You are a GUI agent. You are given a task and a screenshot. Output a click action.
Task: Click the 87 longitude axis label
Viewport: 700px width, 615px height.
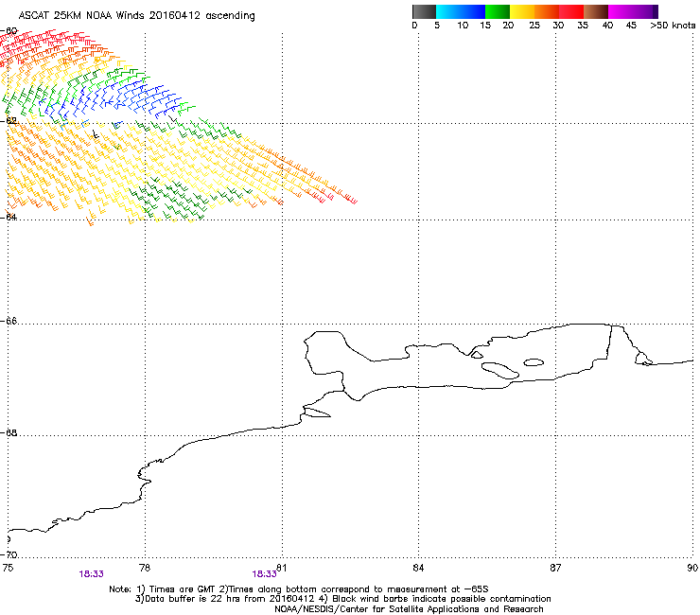(x=555, y=568)
